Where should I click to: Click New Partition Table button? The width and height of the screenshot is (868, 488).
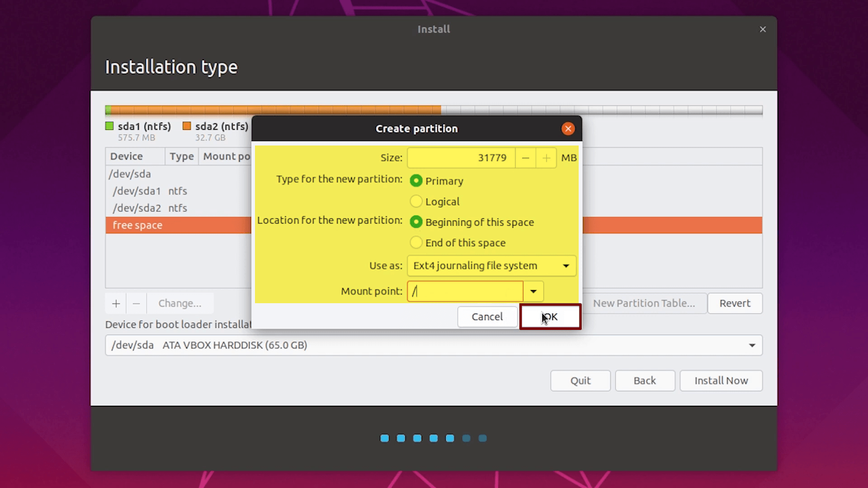tap(644, 303)
